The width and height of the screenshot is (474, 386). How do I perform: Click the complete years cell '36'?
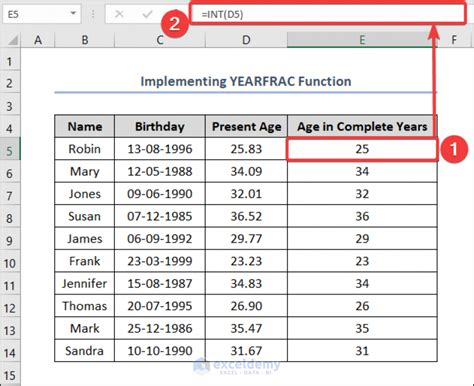click(362, 216)
